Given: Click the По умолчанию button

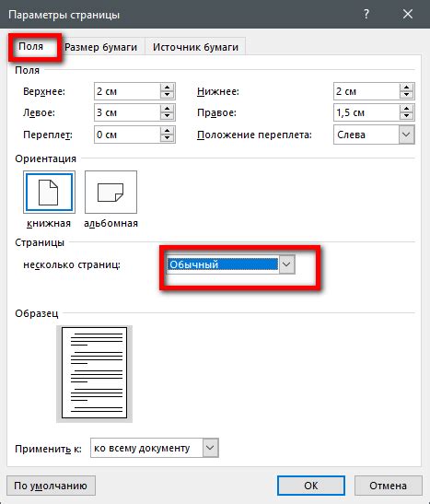Looking at the screenshot, I should click(x=51, y=486).
